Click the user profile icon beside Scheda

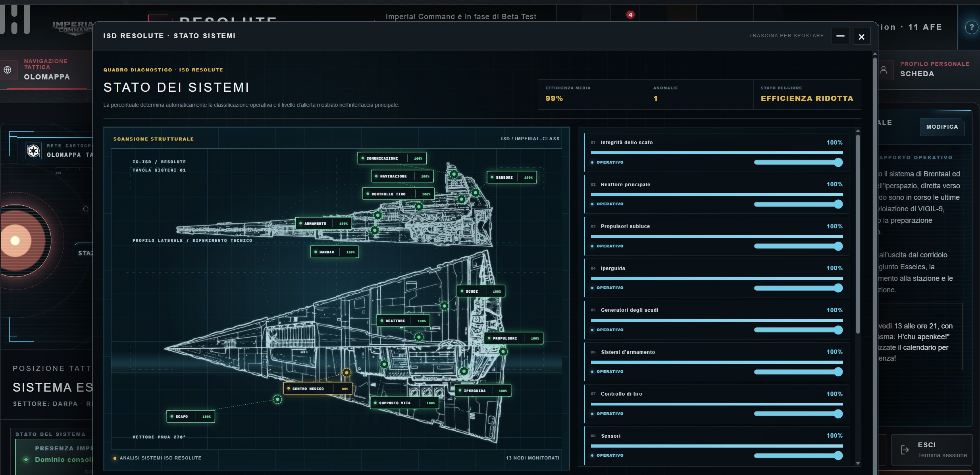click(884, 70)
